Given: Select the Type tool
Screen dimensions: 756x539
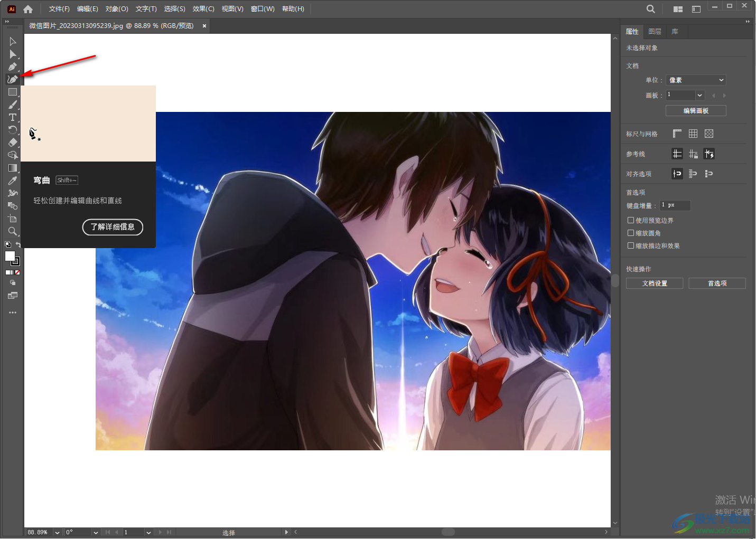Looking at the screenshot, I should click(13, 117).
